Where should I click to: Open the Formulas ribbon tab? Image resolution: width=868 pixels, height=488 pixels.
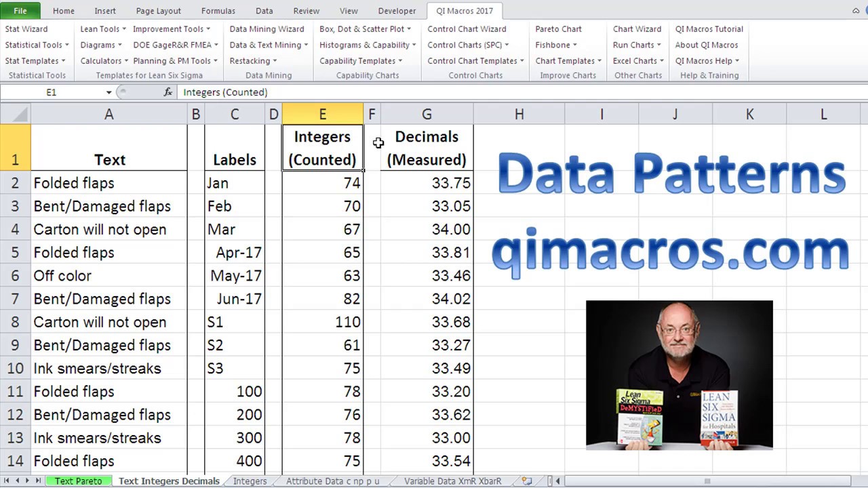point(218,11)
